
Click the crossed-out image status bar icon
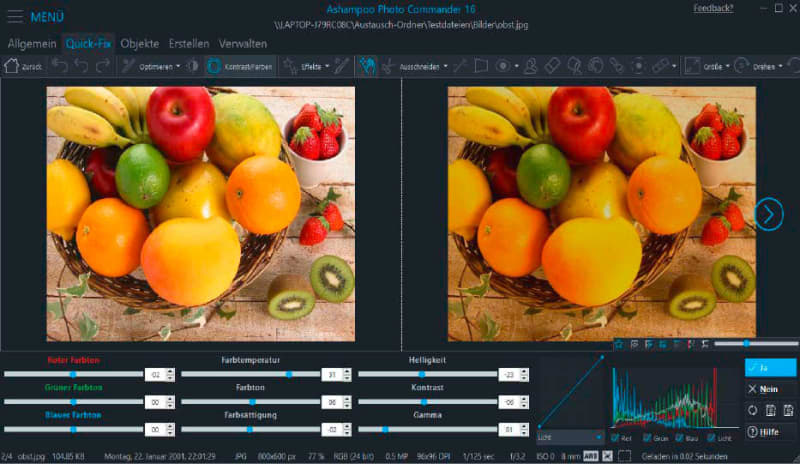(607, 456)
